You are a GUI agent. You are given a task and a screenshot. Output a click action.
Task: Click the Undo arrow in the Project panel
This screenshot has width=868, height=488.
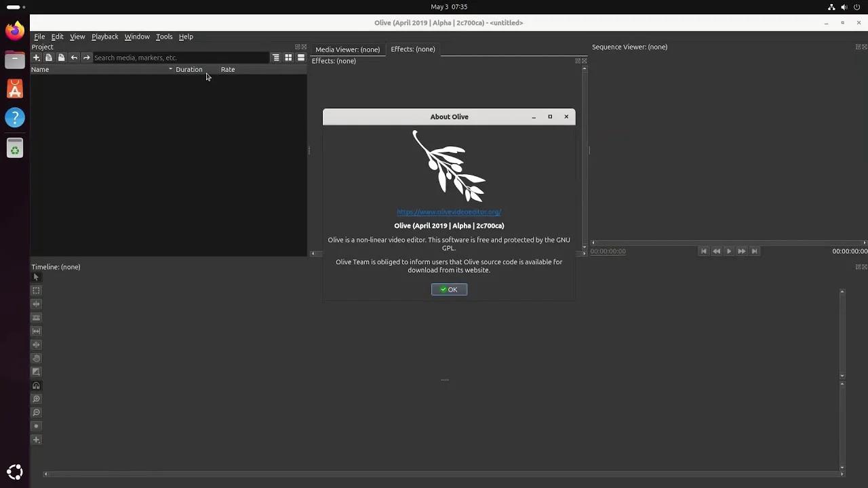point(74,58)
